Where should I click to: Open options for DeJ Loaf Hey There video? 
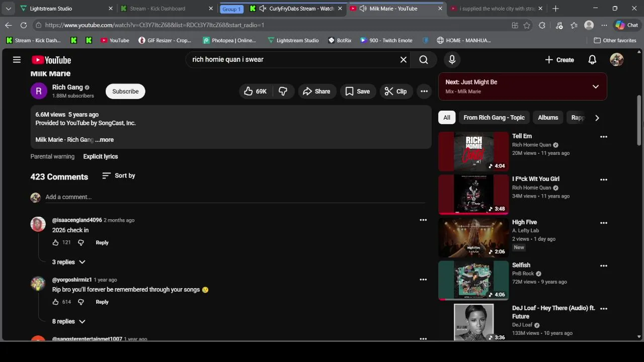point(604,309)
